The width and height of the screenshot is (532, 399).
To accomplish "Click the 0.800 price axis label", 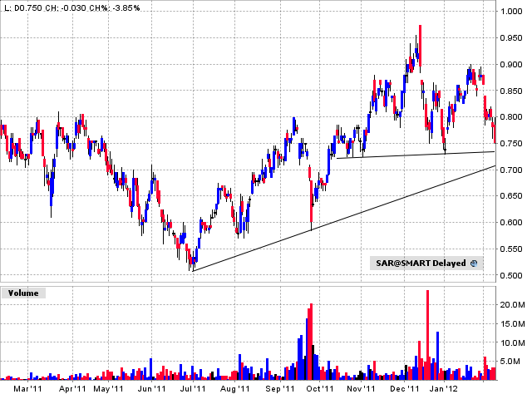I will click(511, 117).
